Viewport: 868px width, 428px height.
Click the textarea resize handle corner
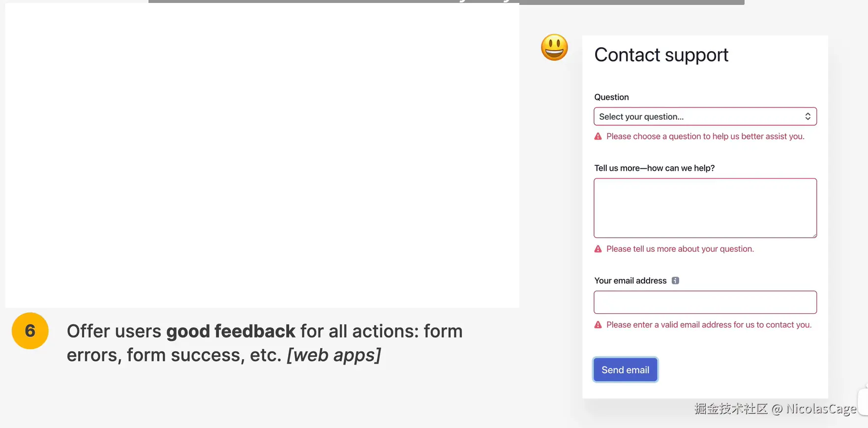click(x=814, y=236)
